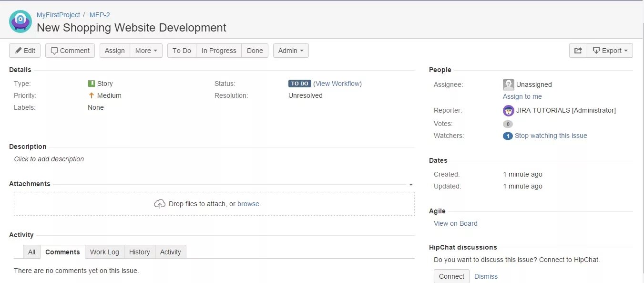This screenshot has height=283, width=644.
Task: Open the More dropdown menu
Action: coord(146,51)
